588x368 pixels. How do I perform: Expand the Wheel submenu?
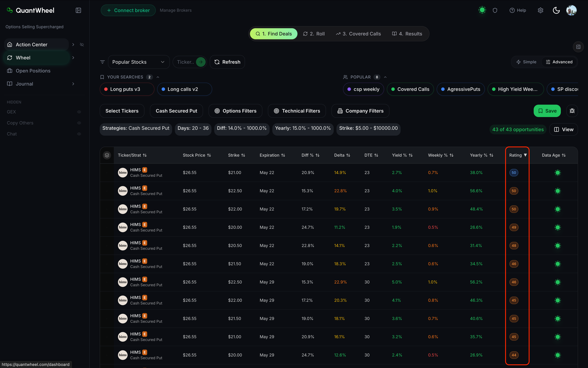(73, 58)
